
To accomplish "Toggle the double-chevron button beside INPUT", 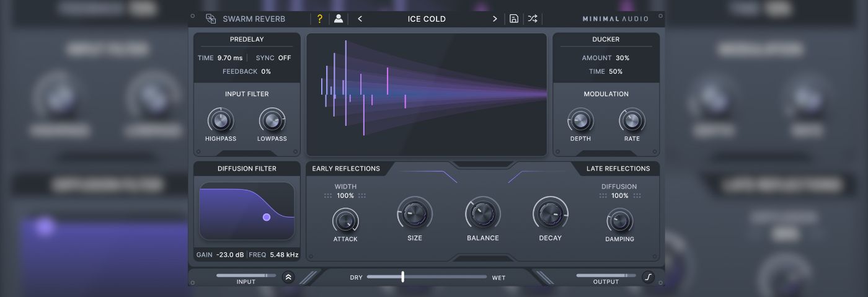I will tap(288, 277).
